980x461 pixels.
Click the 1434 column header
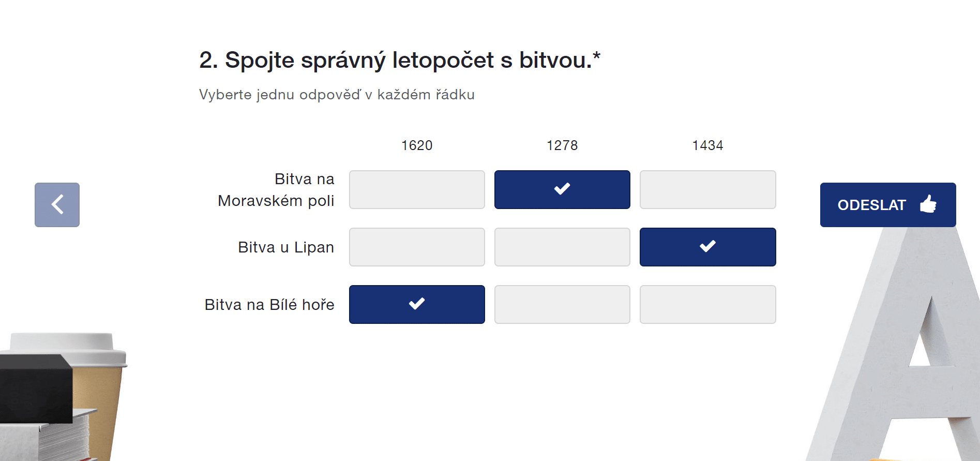point(707,145)
